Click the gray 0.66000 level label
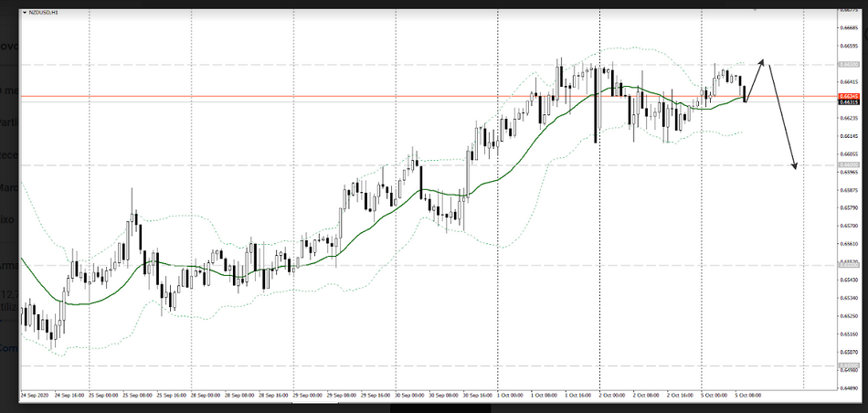This screenshot has height=413, width=868. pyautogui.click(x=848, y=165)
